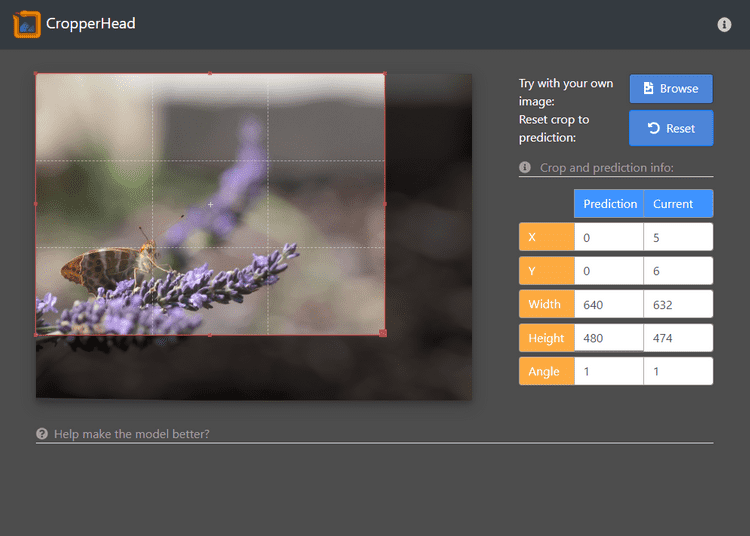The width and height of the screenshot is (750, 536).
Task: Focus the current Angle value field
Action: [677, 371]
